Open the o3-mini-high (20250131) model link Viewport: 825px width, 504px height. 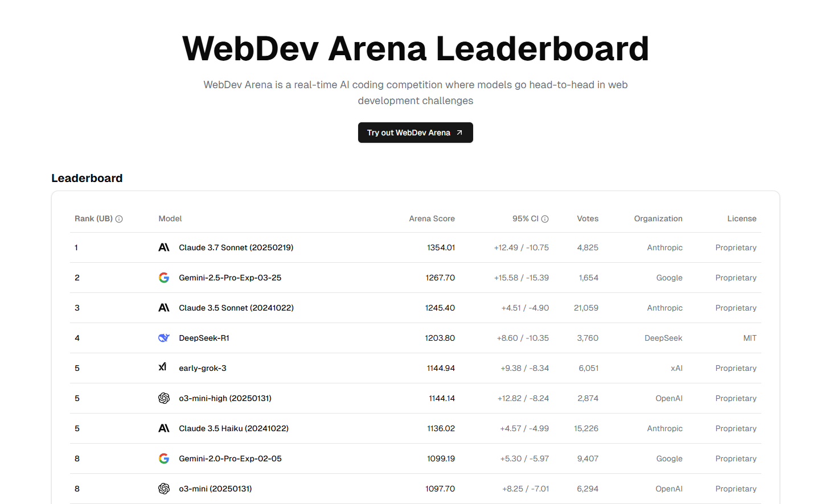pos(225,398)
